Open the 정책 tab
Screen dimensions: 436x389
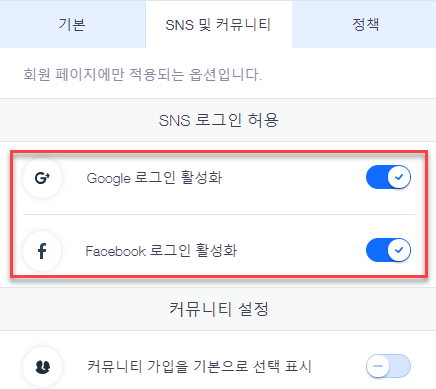365,24
